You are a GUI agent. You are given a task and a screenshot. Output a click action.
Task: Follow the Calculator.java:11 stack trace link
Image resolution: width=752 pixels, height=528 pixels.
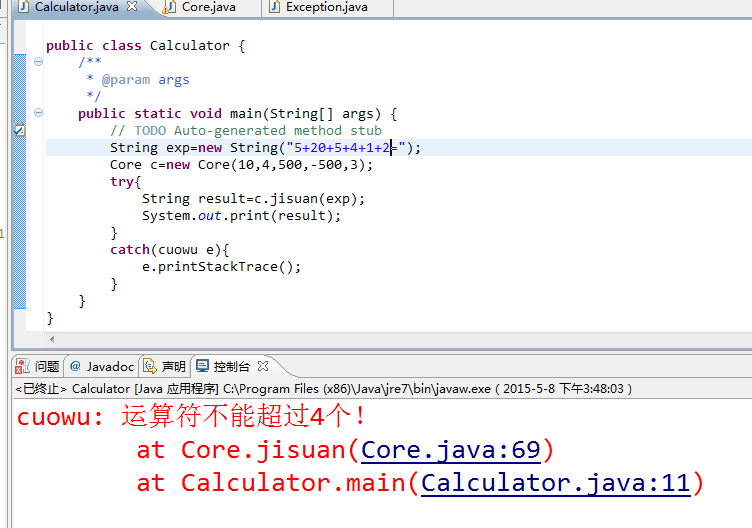point(556,483)
